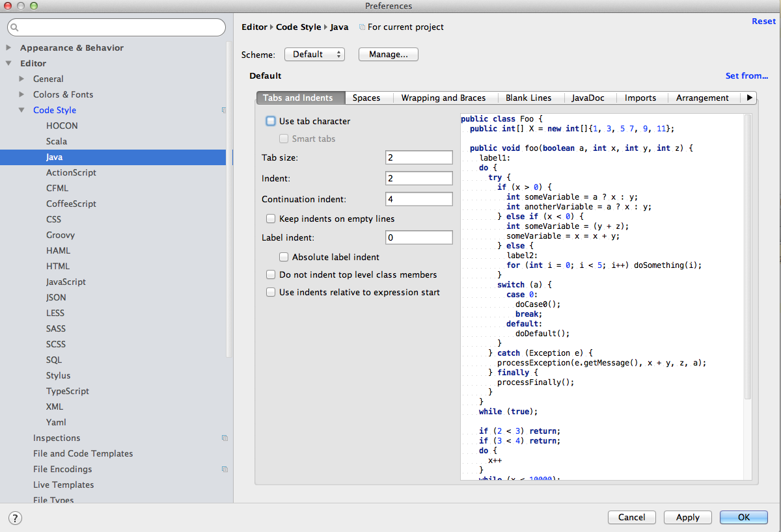781x532 pixels.
Task: Click project-level icon beside File Encodings
Action: [x=224, y=470]
